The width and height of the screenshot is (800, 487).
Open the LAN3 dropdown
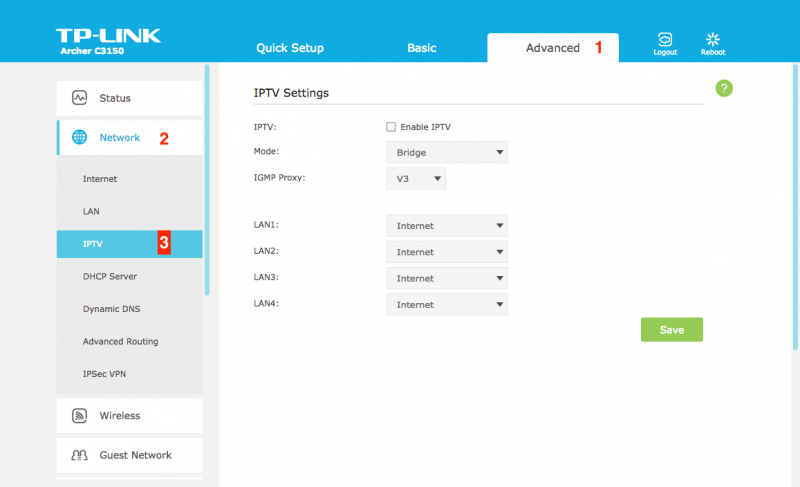[447, 278]
